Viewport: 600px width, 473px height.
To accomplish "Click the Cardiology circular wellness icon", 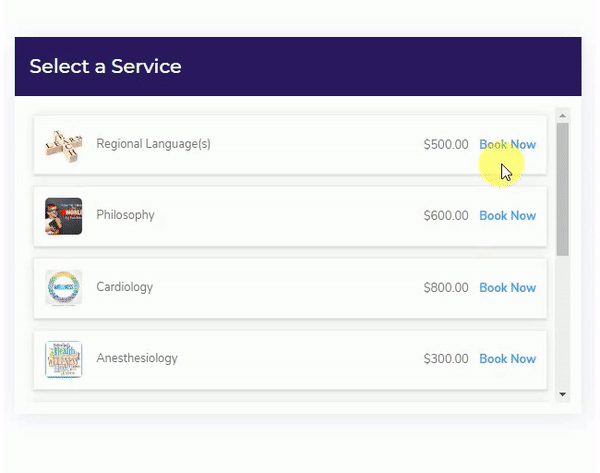I will tap(64, 287).
